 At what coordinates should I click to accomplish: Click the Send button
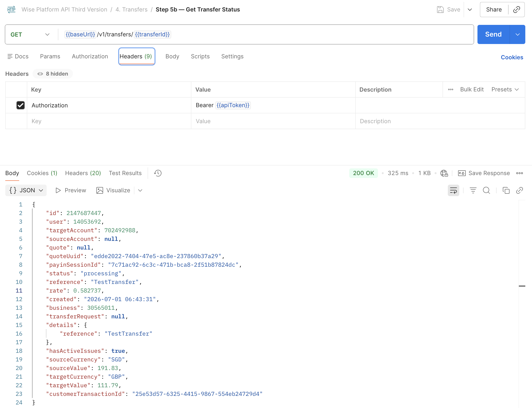(x=493, y=34)
